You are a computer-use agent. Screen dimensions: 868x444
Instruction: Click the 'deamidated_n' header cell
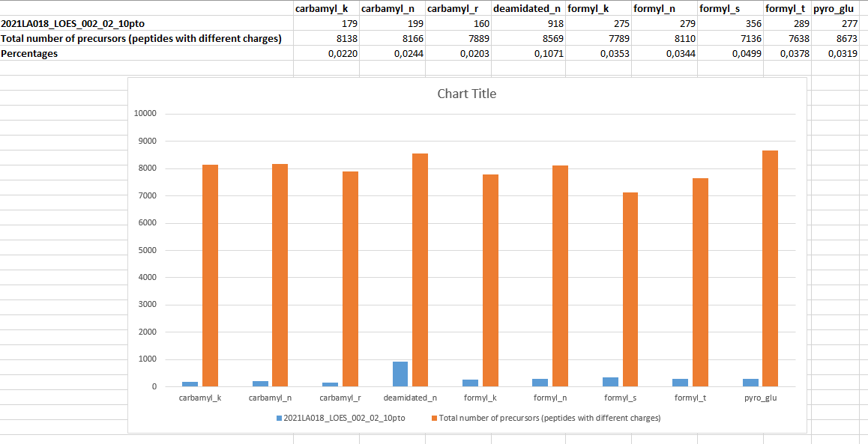(528, 9)
